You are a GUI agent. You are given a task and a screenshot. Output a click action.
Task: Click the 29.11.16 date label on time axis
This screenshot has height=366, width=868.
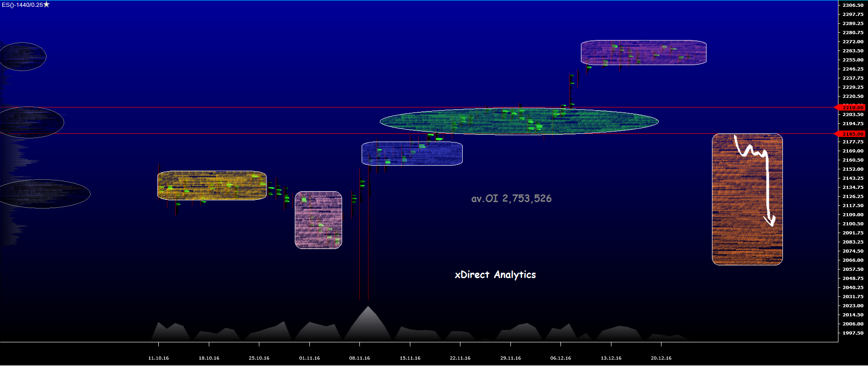[x=510, y=358]
